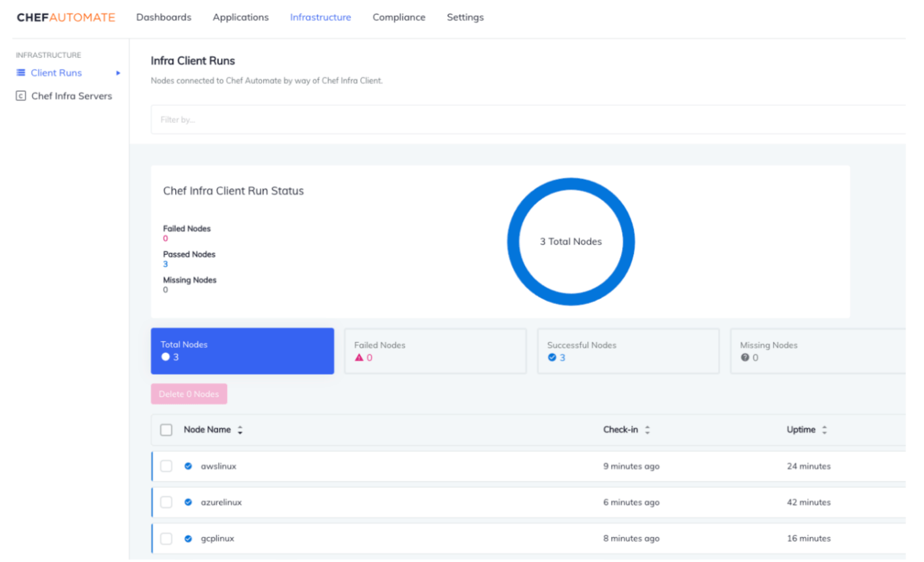Image resolution: width=924 pixels, height=562 pixels.
Task: Click the Failed Nodes warning triangle icon
Action: pos(359,358)
